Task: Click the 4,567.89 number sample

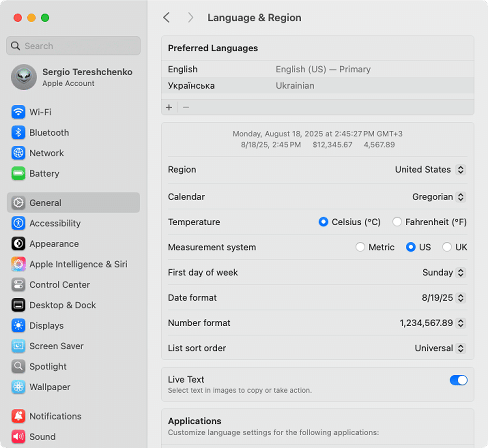Action: (x=379, y=145)
